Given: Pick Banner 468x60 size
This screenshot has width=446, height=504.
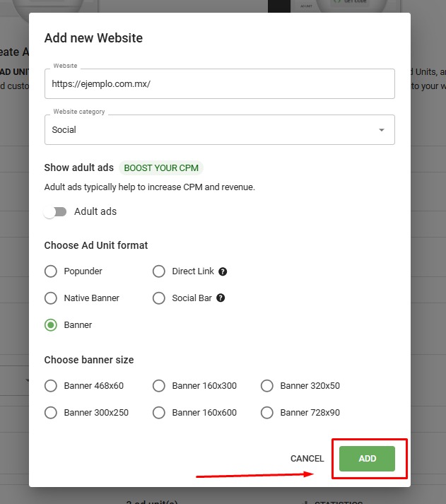Looking at the screenshot, I should point(51,386).
